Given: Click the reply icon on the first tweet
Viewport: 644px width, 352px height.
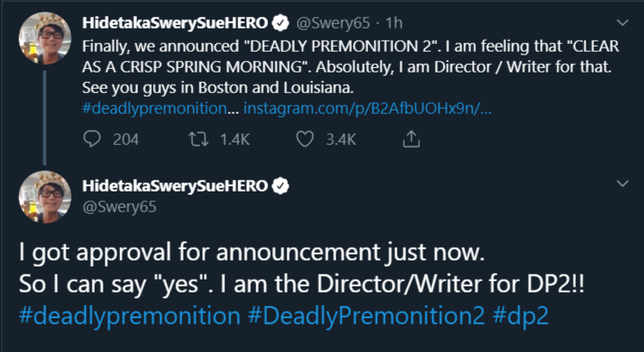Looking at the screenshot, I should coord(92,138).
